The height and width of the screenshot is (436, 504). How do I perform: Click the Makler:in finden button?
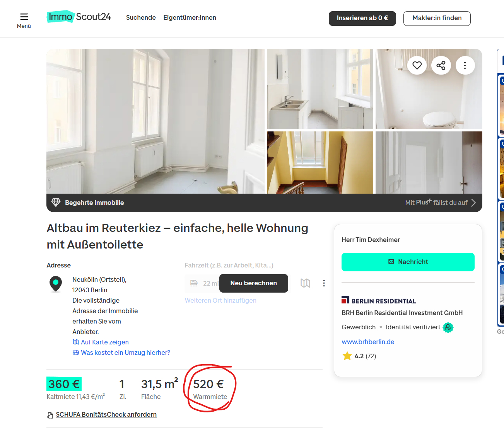coord(437,18)
